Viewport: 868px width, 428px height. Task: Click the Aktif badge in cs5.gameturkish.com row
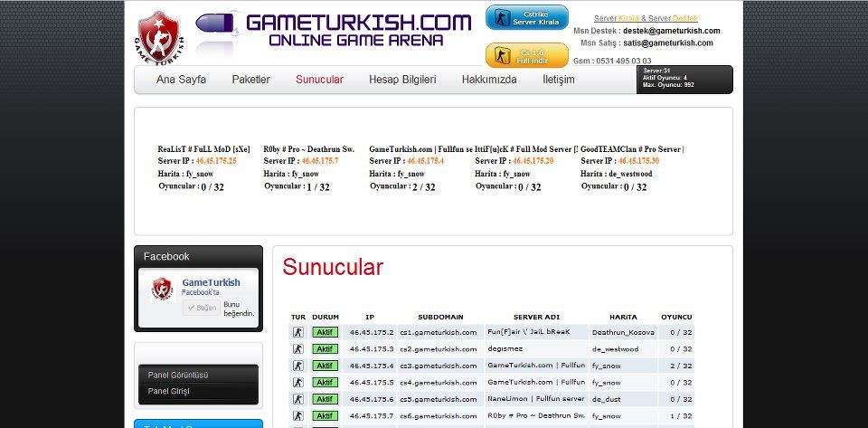(325, 399)
